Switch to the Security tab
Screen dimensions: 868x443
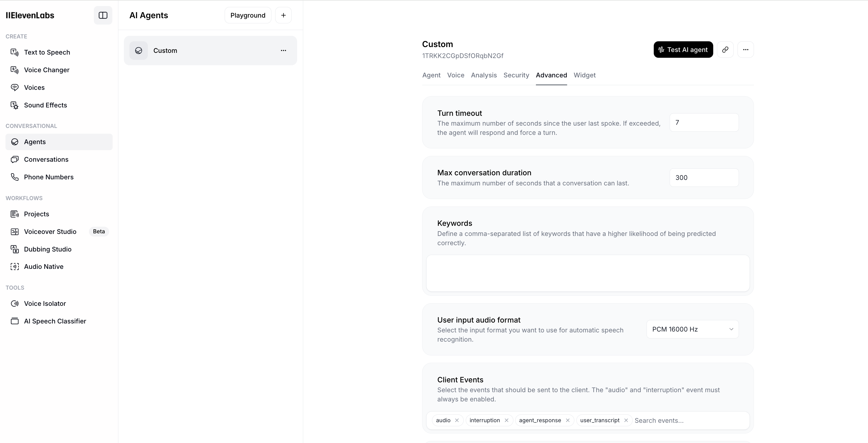516,75
